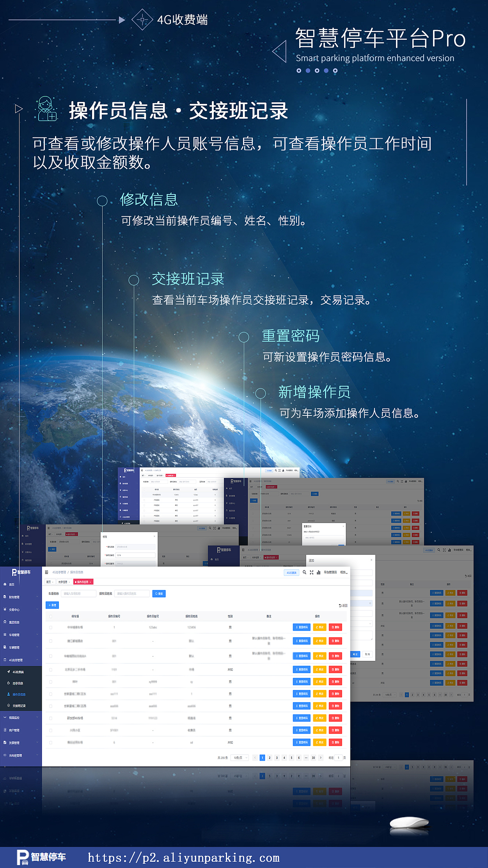Check the row checkbox for SFY001 row
Screen dimensions: 488x868
click(51, 730)
